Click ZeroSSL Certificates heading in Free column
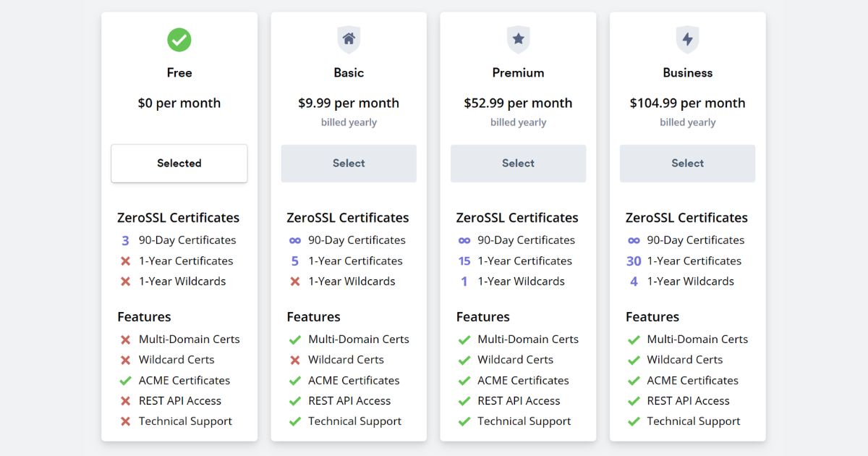 tap(179, 218)
